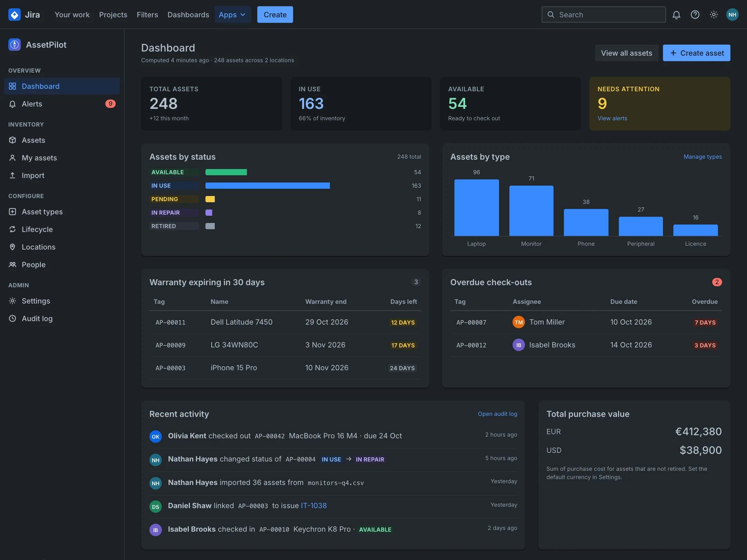The image size is (747, 560).
Task: Click the Create asset button
Action: point(697,53)
